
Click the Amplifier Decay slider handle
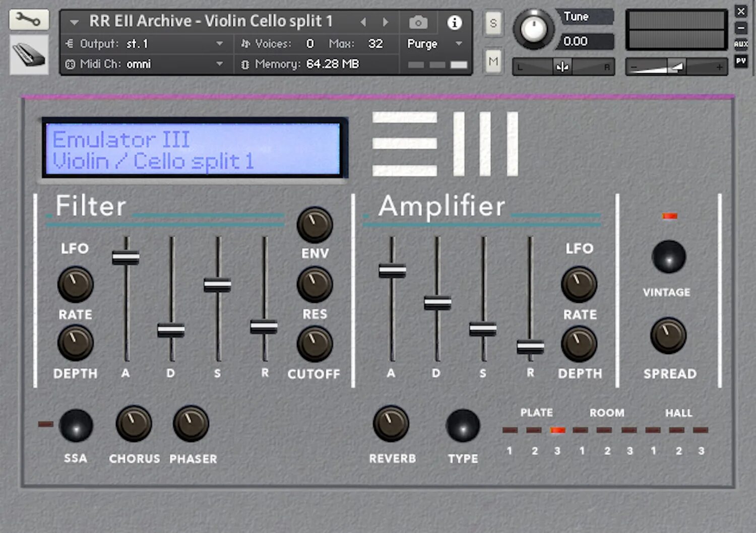click(x=437, y=303)
